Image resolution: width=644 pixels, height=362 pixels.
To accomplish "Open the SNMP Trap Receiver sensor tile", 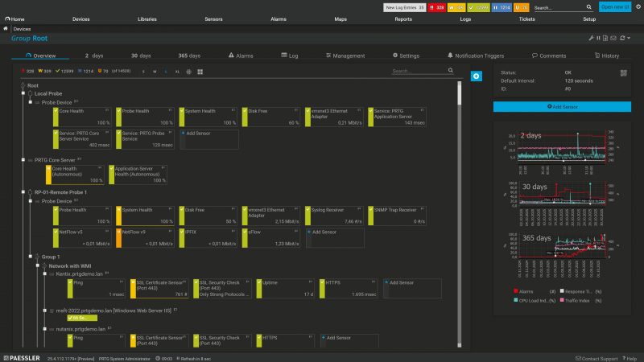I will [x=397, y=216].
